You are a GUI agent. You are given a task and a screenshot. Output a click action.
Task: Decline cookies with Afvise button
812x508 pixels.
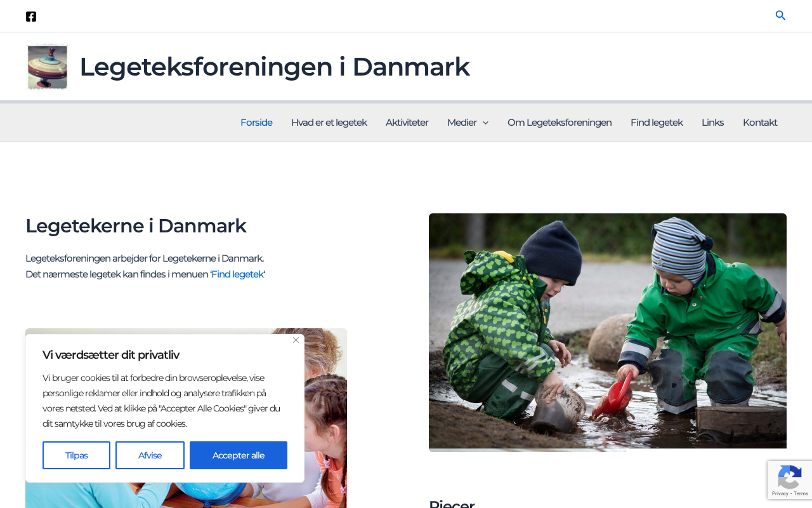pos(150,455)
